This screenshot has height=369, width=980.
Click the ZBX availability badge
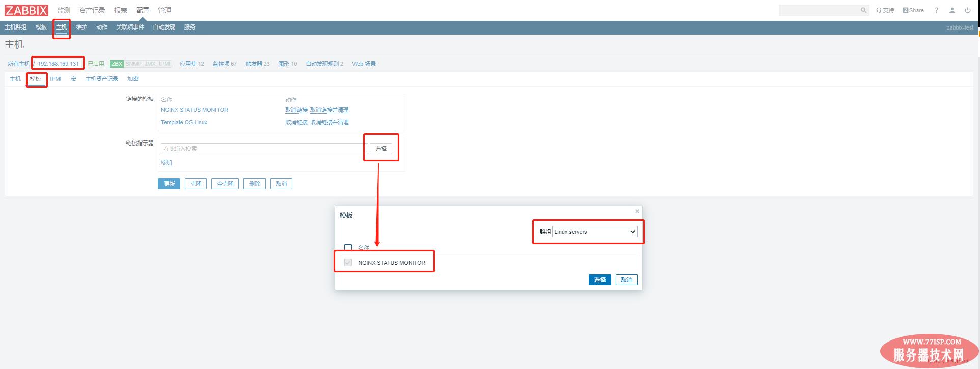point(117,64)
